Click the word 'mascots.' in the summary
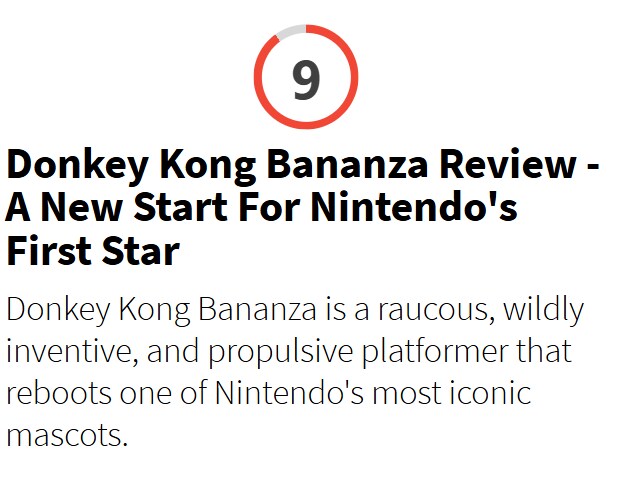The width and height of the screenshot is (622, 498). point(67,436)
